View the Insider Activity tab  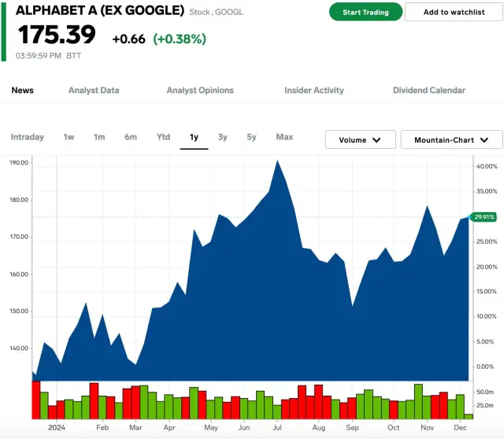[314, 91]
